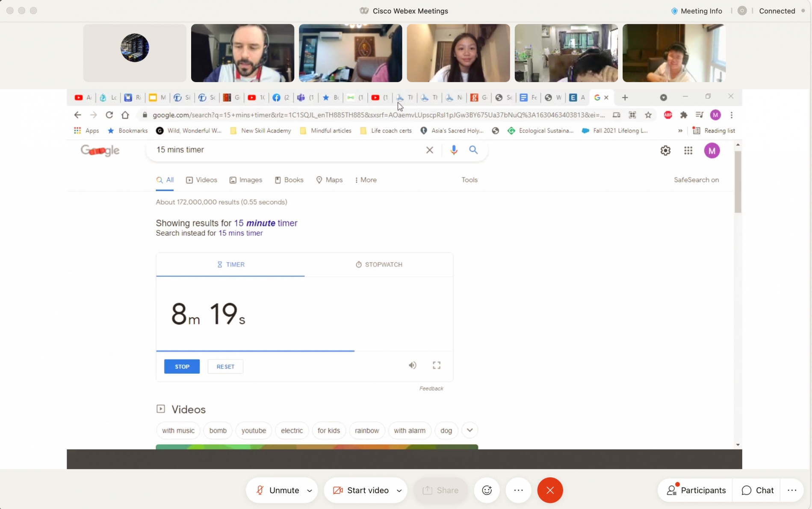This screenshot has width=812, height=509.
Task: Select the 'for kids' video filter chip
Action: [x=328, y=430]
